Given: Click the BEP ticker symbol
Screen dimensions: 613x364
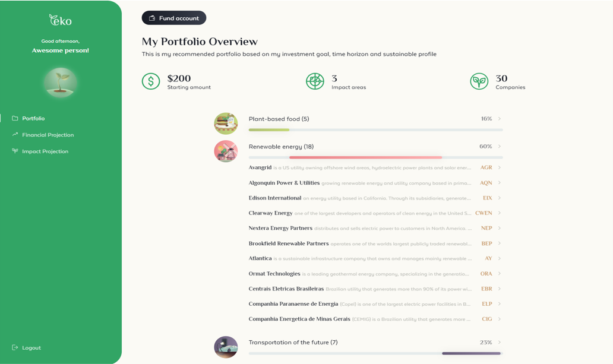Looking at the screenshot, I should point(486,243).
